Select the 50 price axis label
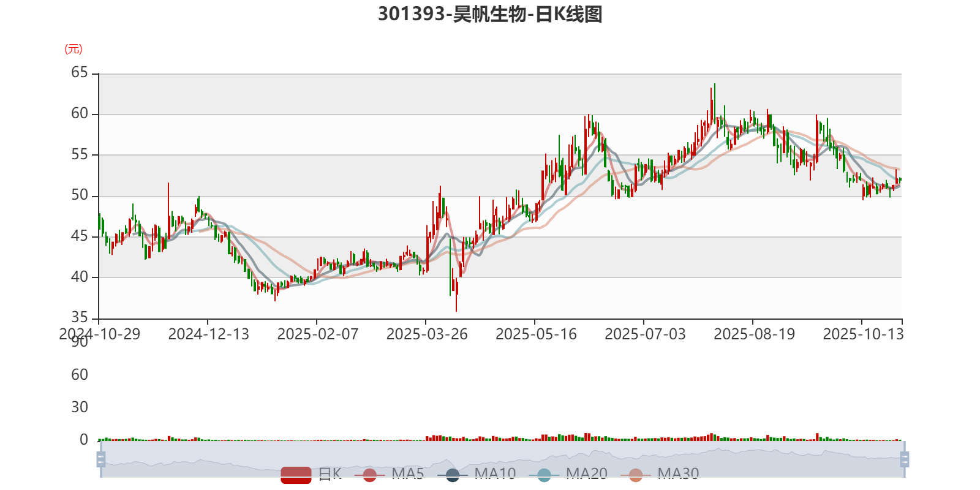This screenshot has width=980, height=490. 80,195
